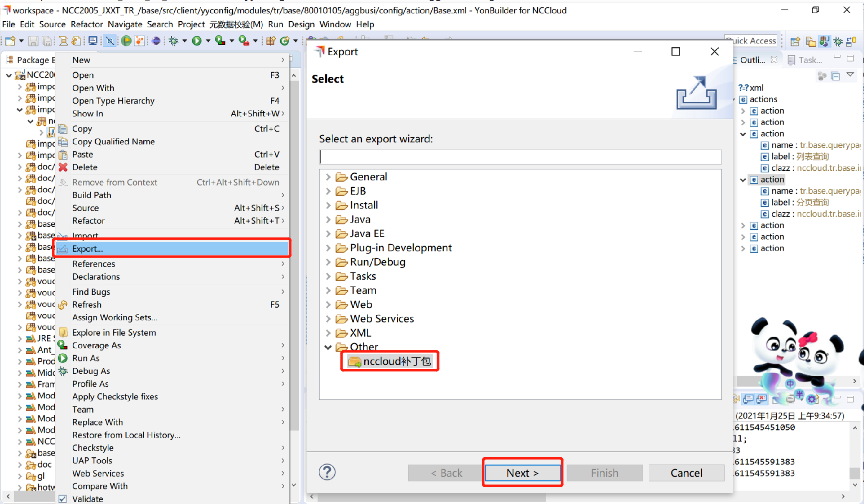Click the Skip All Breakpoints icon
The image size is (864, 504).
[110, 41]
